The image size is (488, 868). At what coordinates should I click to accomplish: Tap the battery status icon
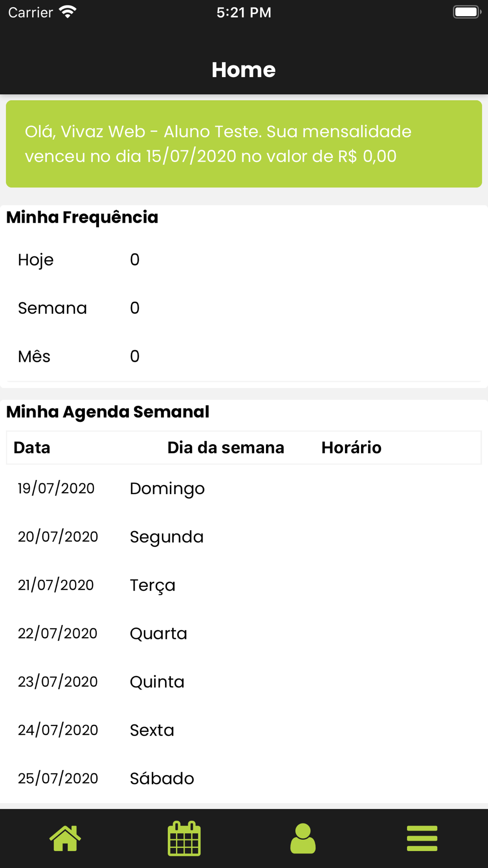coord(467,12)
